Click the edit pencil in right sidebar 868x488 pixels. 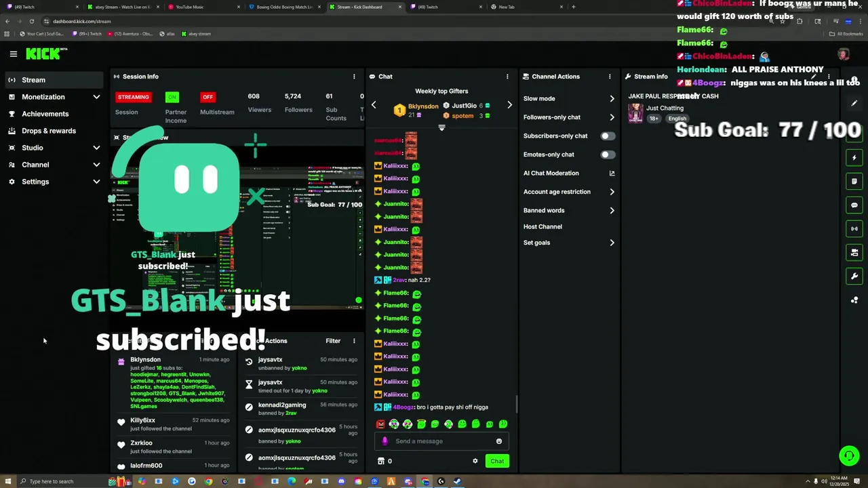(x=854, y=103)
